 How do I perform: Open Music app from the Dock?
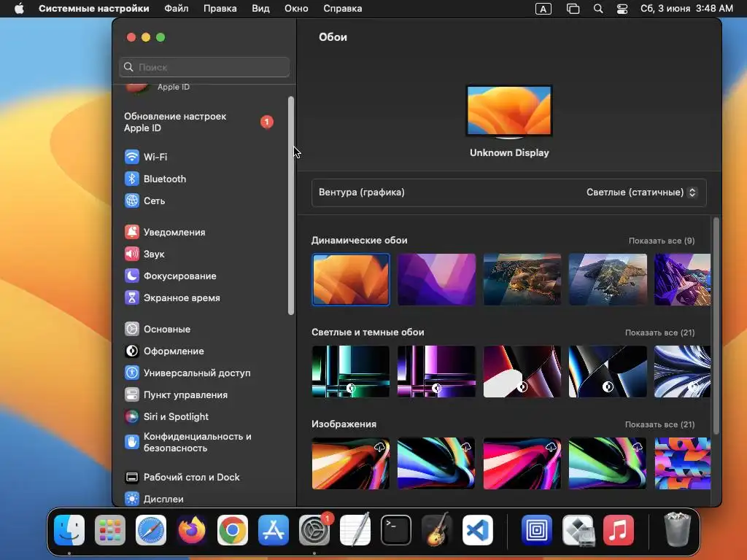[619, 530]
